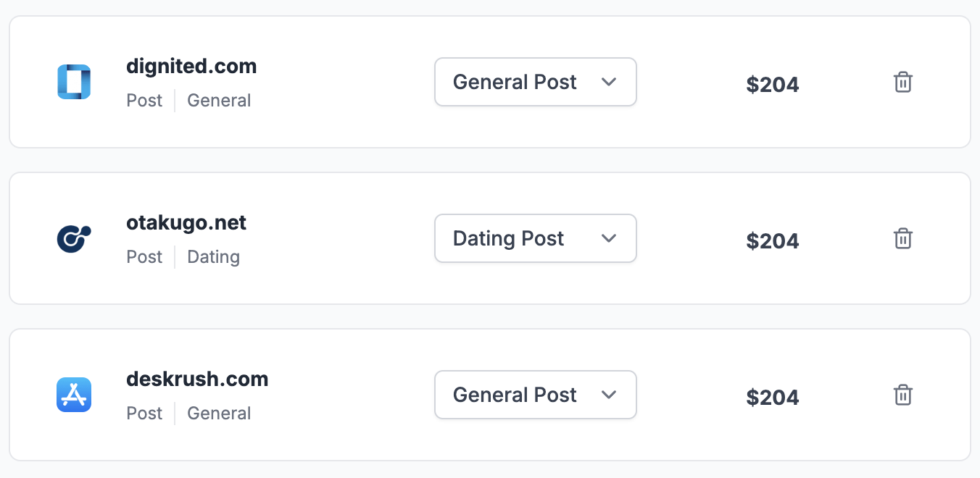Screen dimensions: 980x478
Task: Click the trash icon for deskrush.com
Action: (x=902, y=395)
